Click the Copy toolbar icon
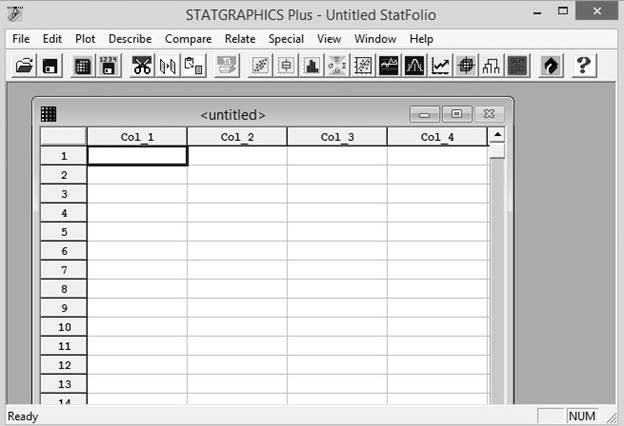 [x=168, y=65]
